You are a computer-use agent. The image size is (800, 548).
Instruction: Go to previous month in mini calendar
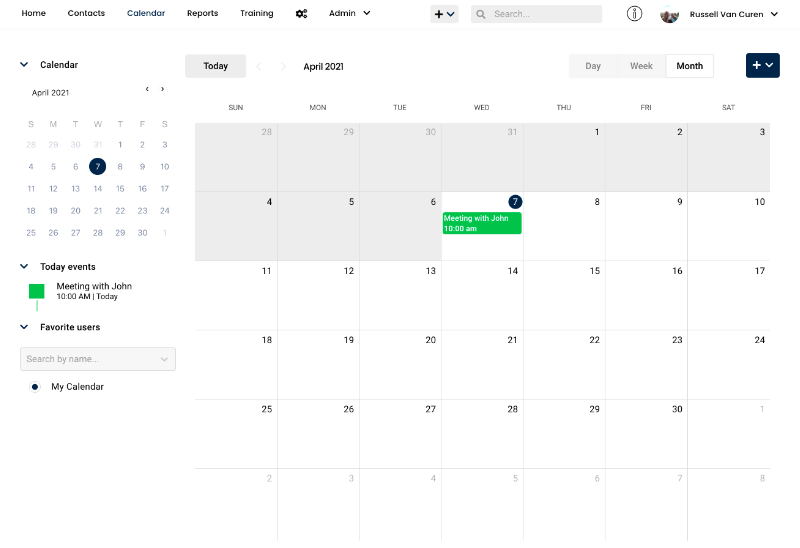pyautogui.click(x=148, y=89)
